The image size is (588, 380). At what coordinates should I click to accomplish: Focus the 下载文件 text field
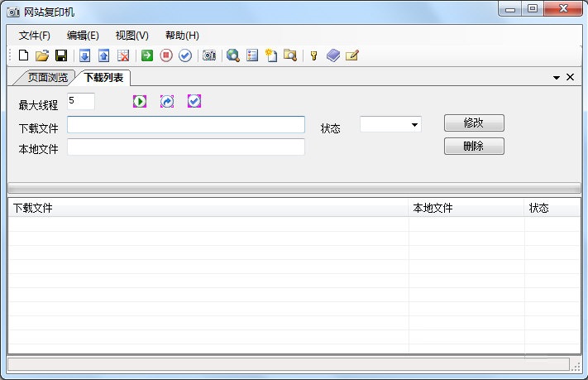pyautogui.click(x=186, y=125)
